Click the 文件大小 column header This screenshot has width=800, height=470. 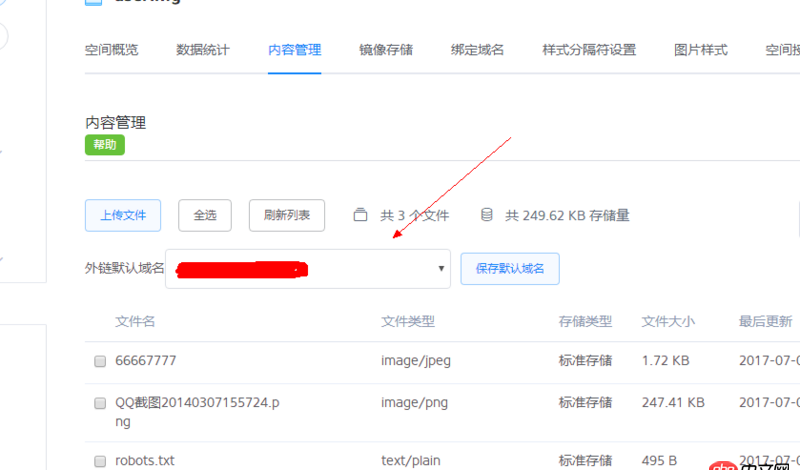pos(668,321)
